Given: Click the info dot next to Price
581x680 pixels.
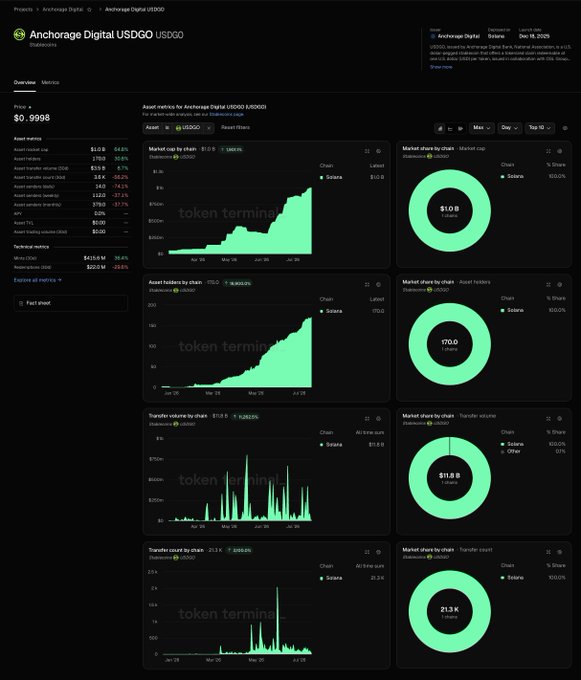Looking at the screenshot, I should click(30, 107).
